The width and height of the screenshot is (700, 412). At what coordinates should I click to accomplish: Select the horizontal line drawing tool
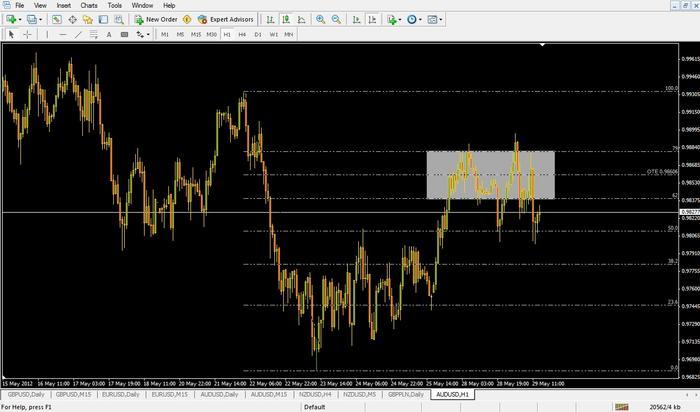(62, 34)
